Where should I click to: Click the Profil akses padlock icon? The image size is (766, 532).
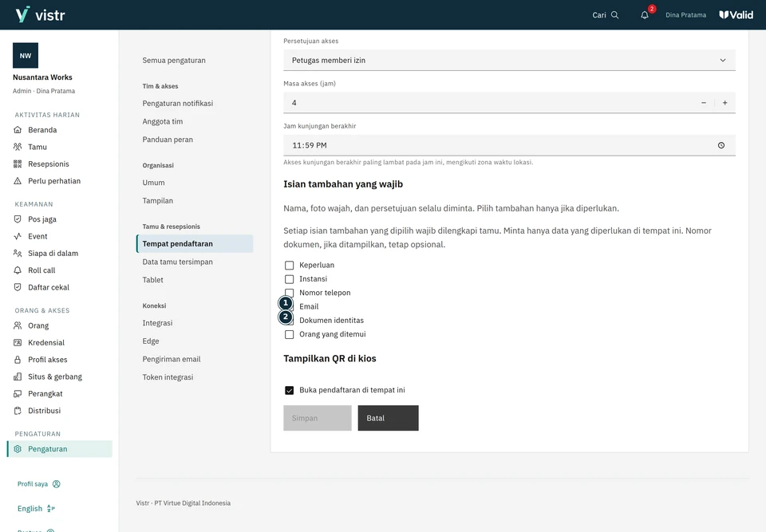point(18,360)
